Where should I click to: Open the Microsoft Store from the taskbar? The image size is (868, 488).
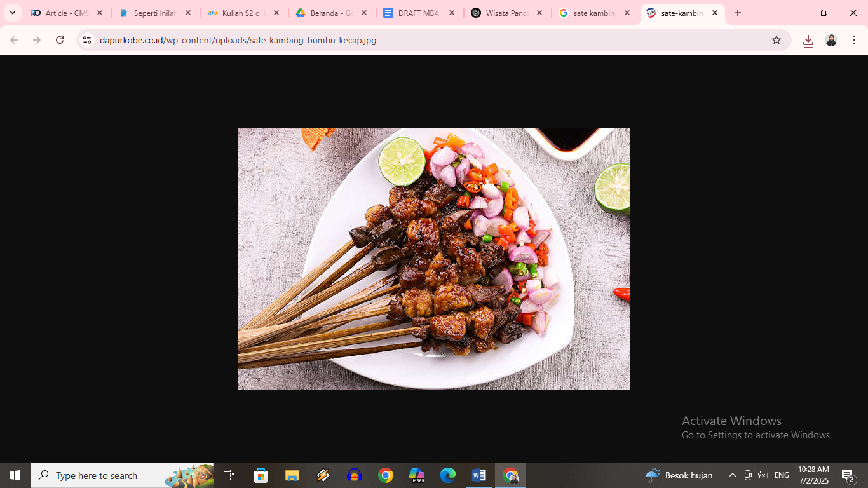coord(260,475)
